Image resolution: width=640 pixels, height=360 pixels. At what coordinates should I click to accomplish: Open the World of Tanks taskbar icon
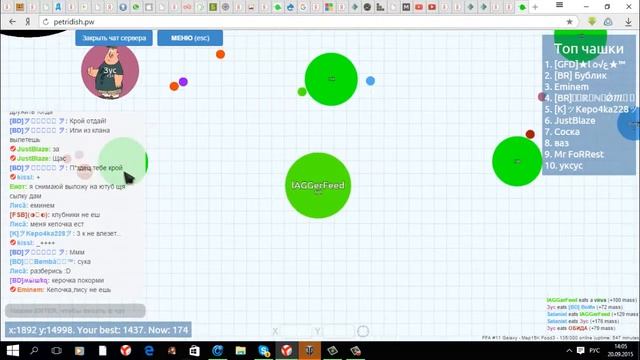click(309, 351)
